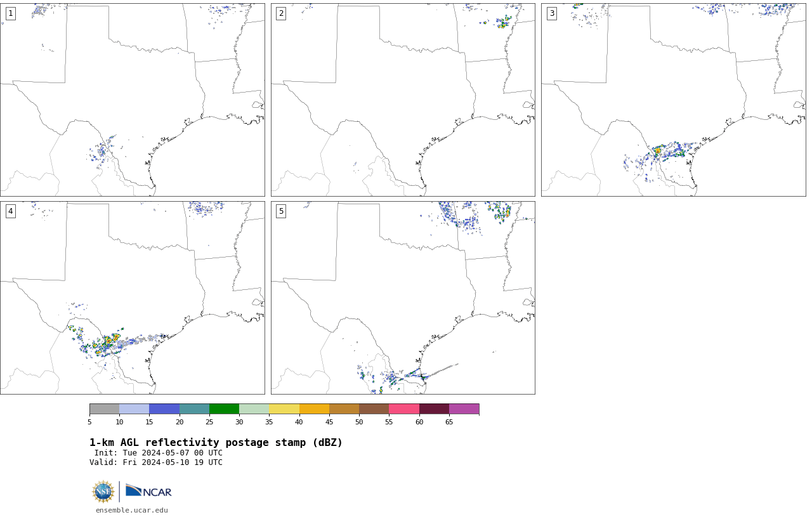Click the Valid: Fri 2024-05-10 19 UTC text
Viewport: 812px width, 517px height.
(x=156, y=462)
